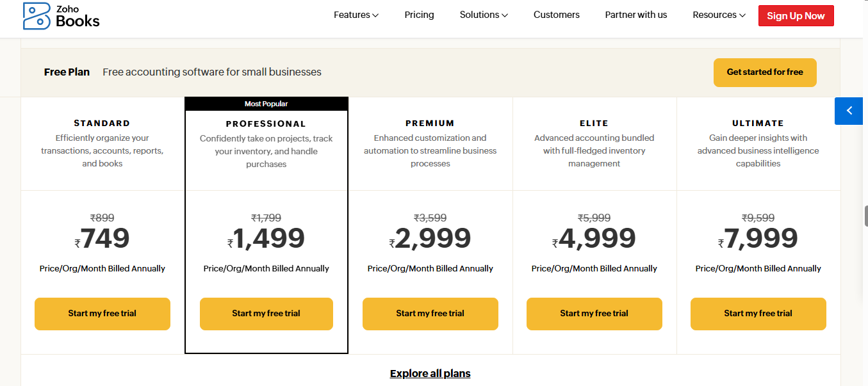Go to the Pricing page
Image resolution: width=868 pixels, height=386 pixels.
pyautogui.click(x=419, y=15)
